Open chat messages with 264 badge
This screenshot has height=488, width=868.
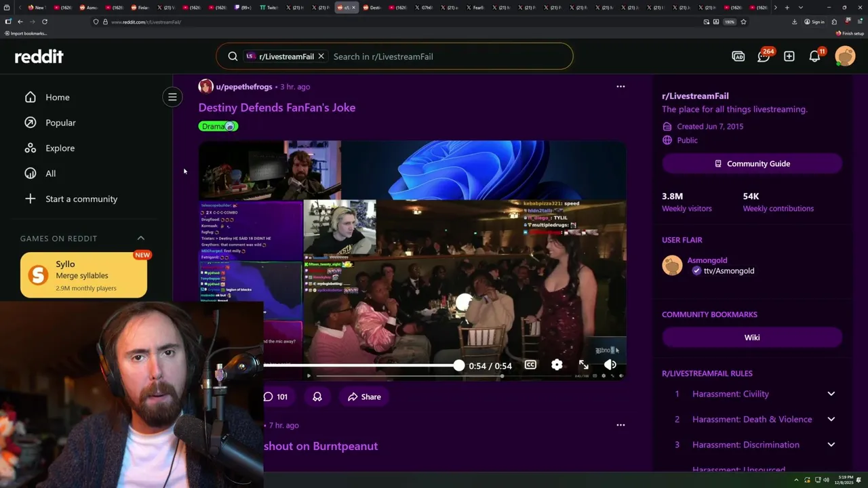(x=764, y=56)
